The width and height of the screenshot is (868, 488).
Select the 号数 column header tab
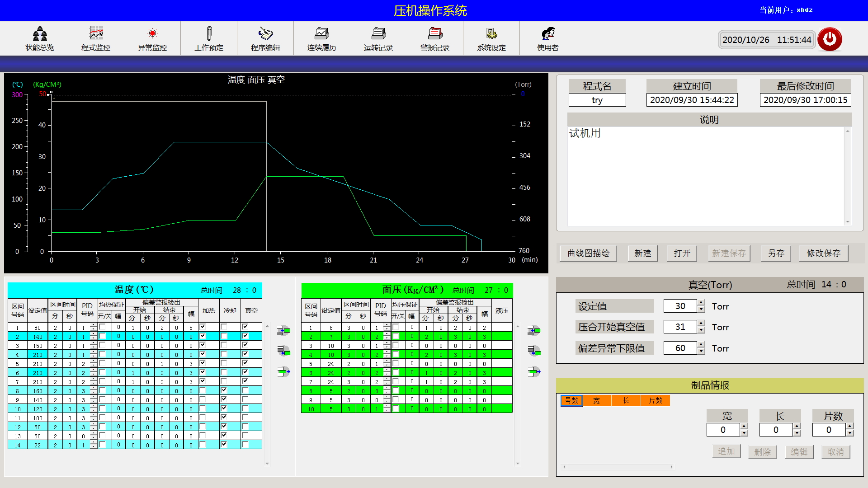[571, 400]
